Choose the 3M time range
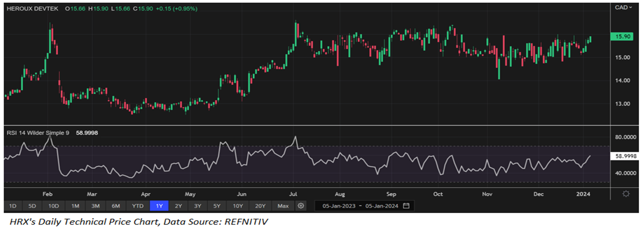 [x=95, y=206]
